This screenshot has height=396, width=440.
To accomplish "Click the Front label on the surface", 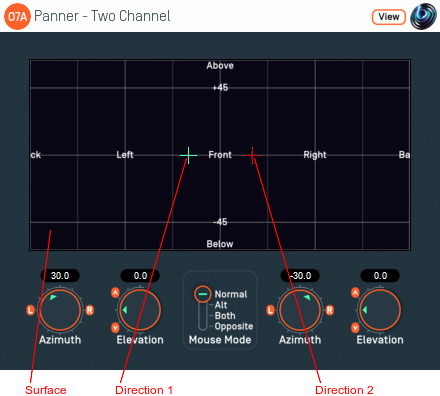I will (x=220, y=155).
